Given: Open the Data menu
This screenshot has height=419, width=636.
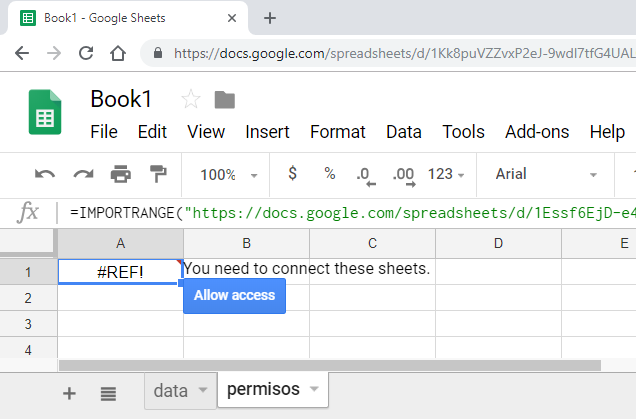Looking at the screenshot, I should click(x=403, y=132).
